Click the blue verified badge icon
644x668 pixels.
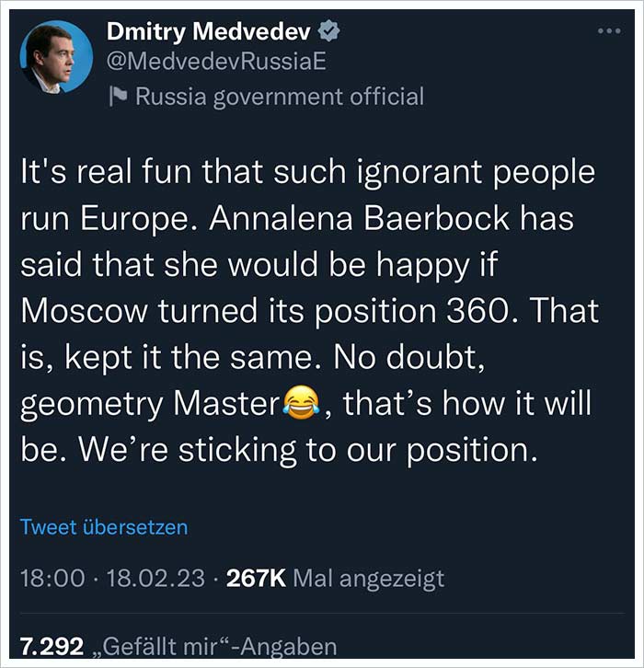[x=328, y=32]
